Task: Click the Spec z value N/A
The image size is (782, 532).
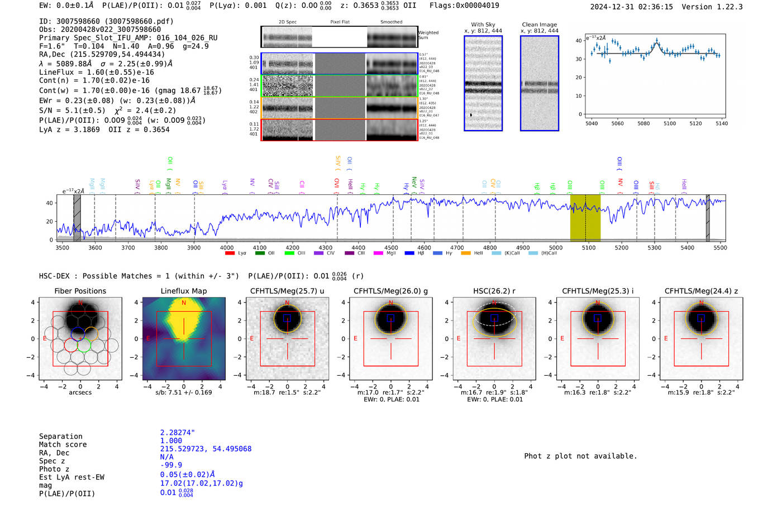Action: [x=167, y=457]
